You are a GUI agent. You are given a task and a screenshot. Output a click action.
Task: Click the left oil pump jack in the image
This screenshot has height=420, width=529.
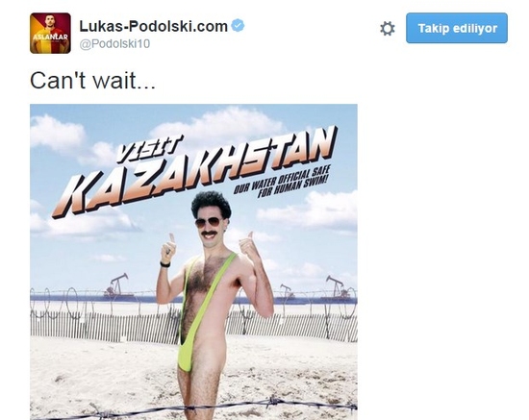116,286
